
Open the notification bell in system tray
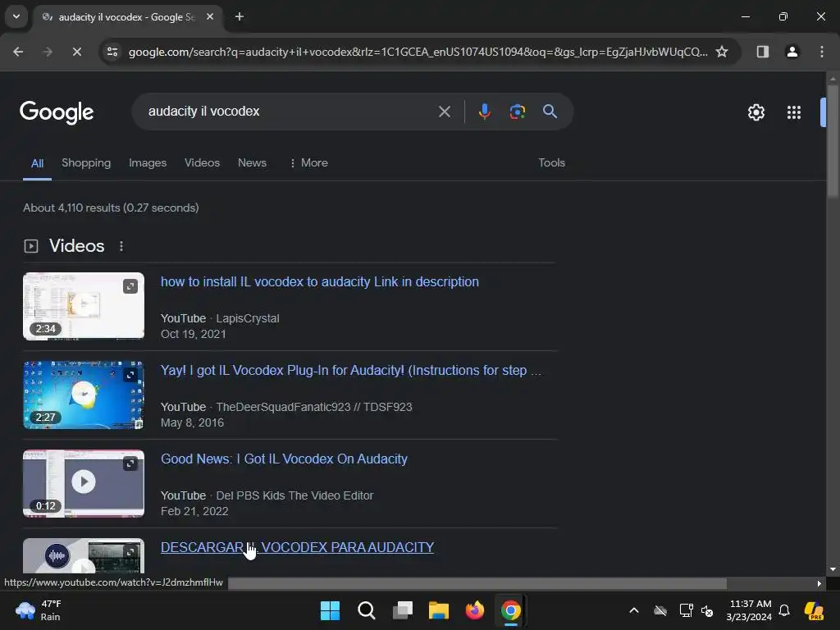click(784, 610)
